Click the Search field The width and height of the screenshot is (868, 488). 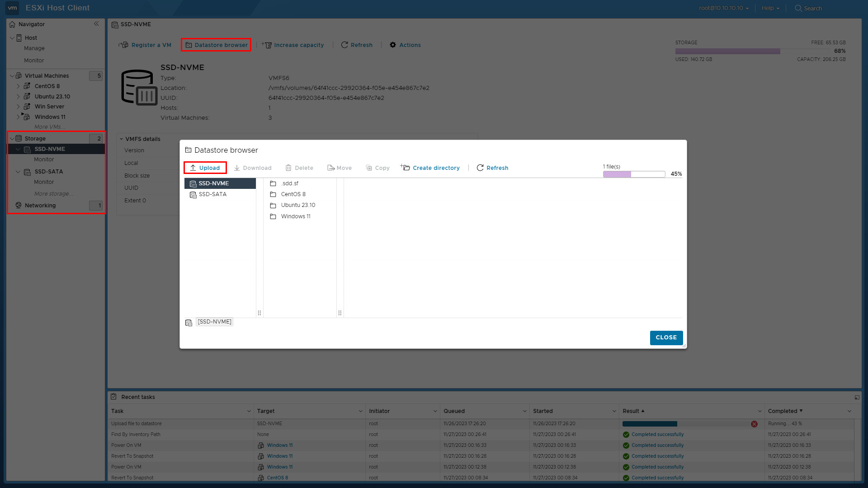(812, 8)
